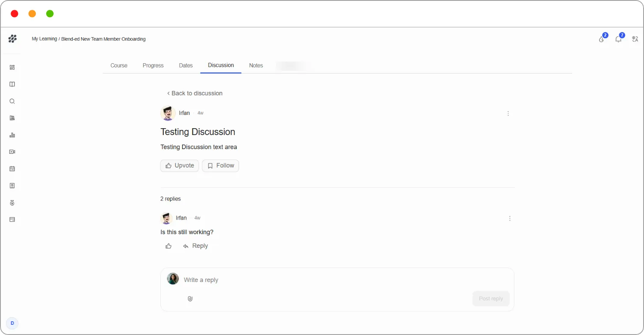Open the medal award icon in sidebar
Image resolution: width=644 pixels, height=335 pixels.
click(12, 203)
